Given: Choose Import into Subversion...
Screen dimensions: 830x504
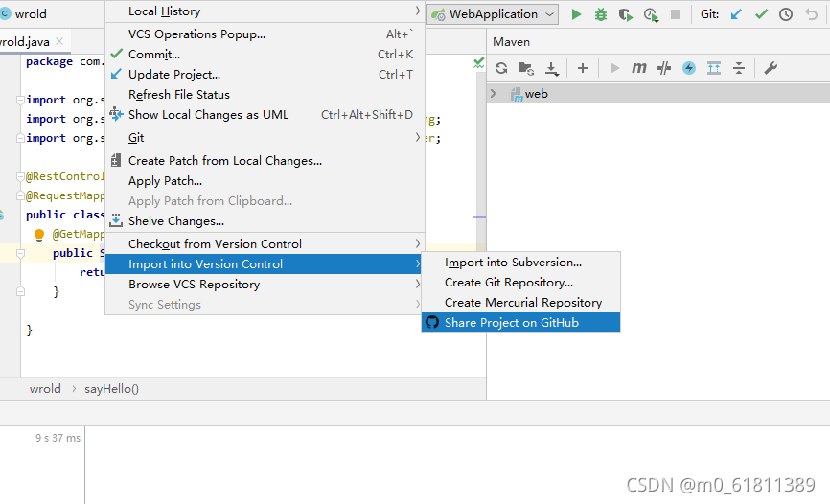Looking at the screenshot, I should tap(520, 263).
